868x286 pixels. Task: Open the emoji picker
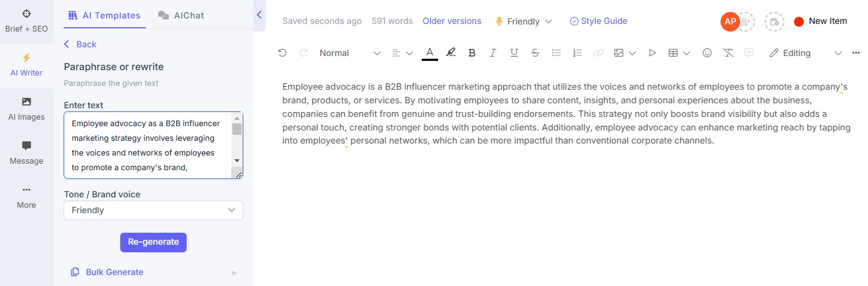[x=707, y=53]
